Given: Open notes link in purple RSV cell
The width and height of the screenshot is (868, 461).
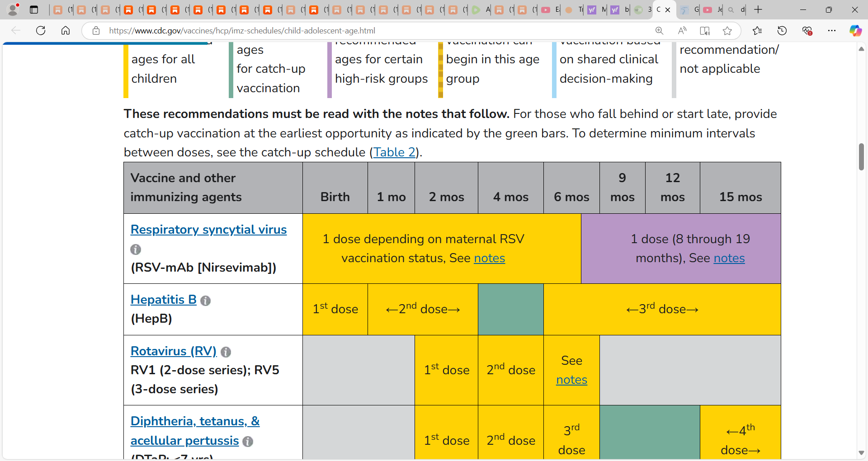Looking at the screenshot, I should click(x=729, y=258).
